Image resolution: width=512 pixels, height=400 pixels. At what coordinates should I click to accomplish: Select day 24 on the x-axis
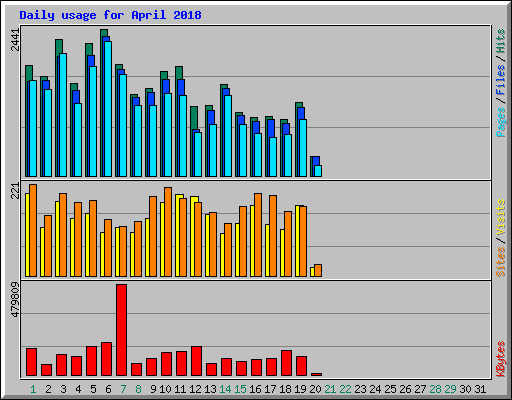[x=375, y=389]
